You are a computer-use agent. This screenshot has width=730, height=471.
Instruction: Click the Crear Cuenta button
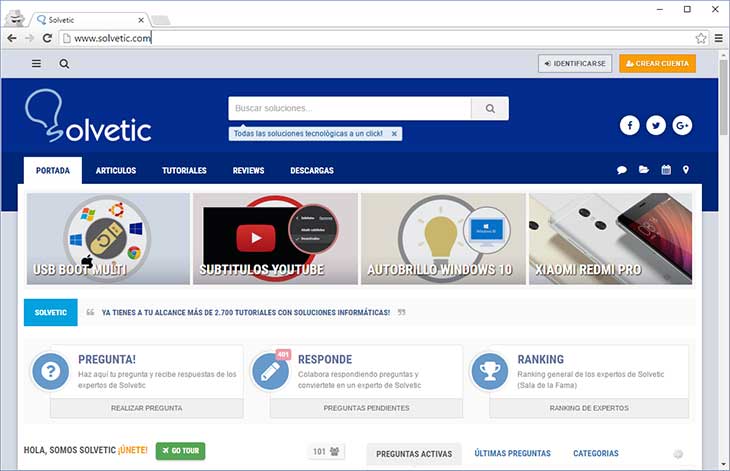tap(657, 63)
